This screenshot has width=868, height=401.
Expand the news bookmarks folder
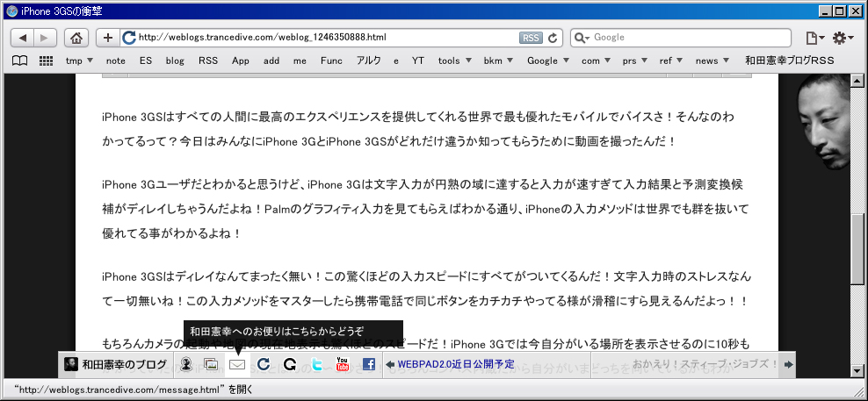point(712,61)
